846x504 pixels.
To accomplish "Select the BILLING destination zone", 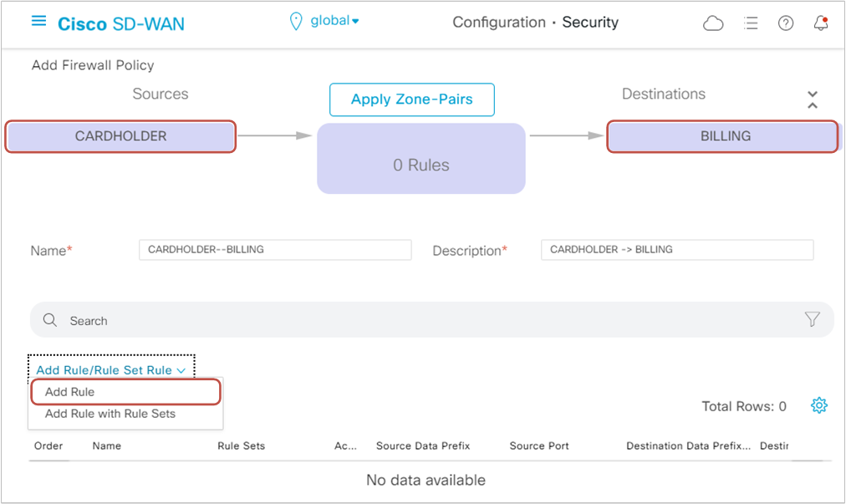I will 721,135.
